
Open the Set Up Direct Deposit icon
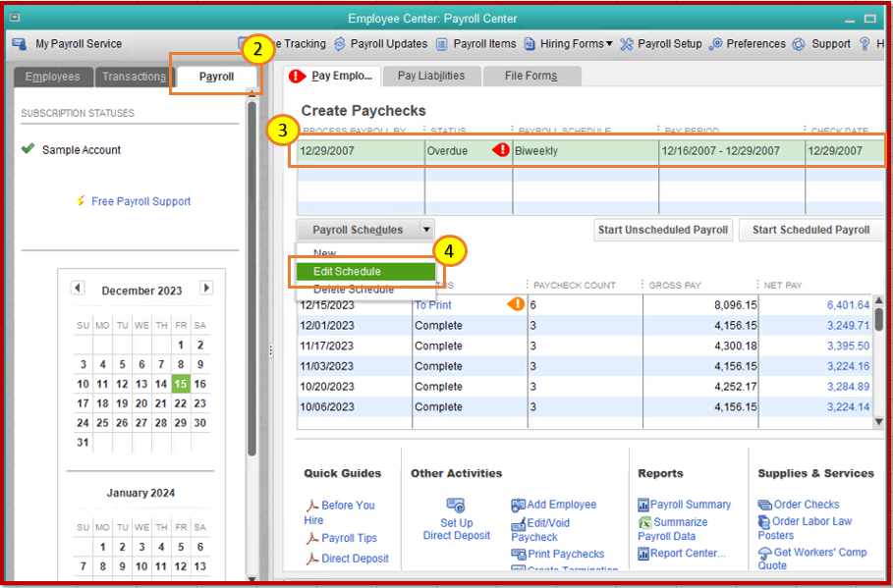(455, 505)
